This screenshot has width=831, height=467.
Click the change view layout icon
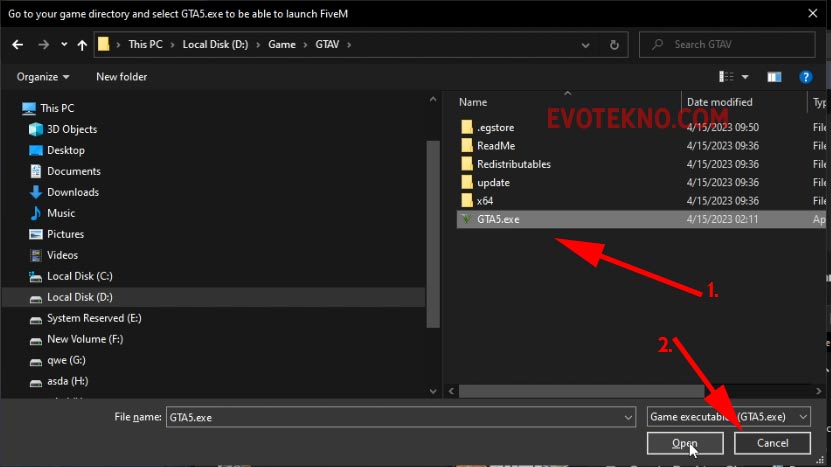point(727,77)
